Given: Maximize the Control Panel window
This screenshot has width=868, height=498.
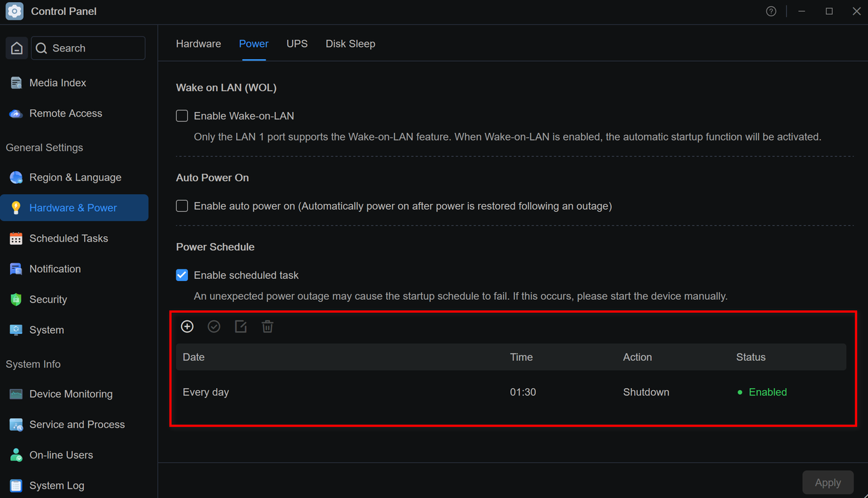Looking at the screenshot, I should click(829, 12).
